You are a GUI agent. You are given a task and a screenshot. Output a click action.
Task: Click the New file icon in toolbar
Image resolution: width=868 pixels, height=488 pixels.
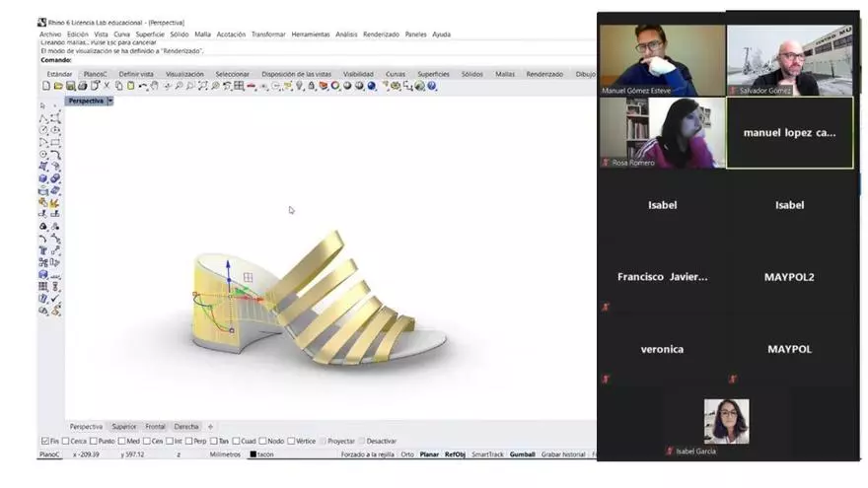45,87
